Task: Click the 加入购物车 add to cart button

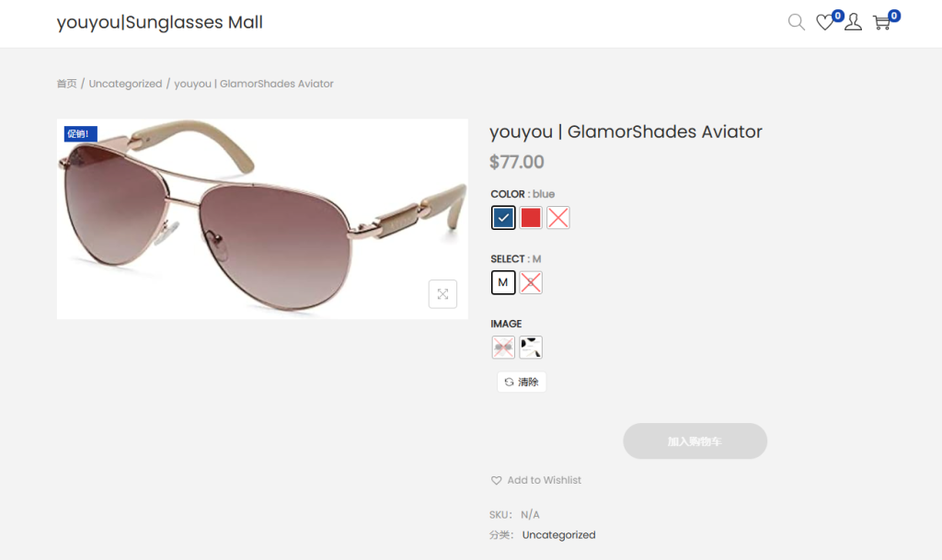Action: point(695,440)
